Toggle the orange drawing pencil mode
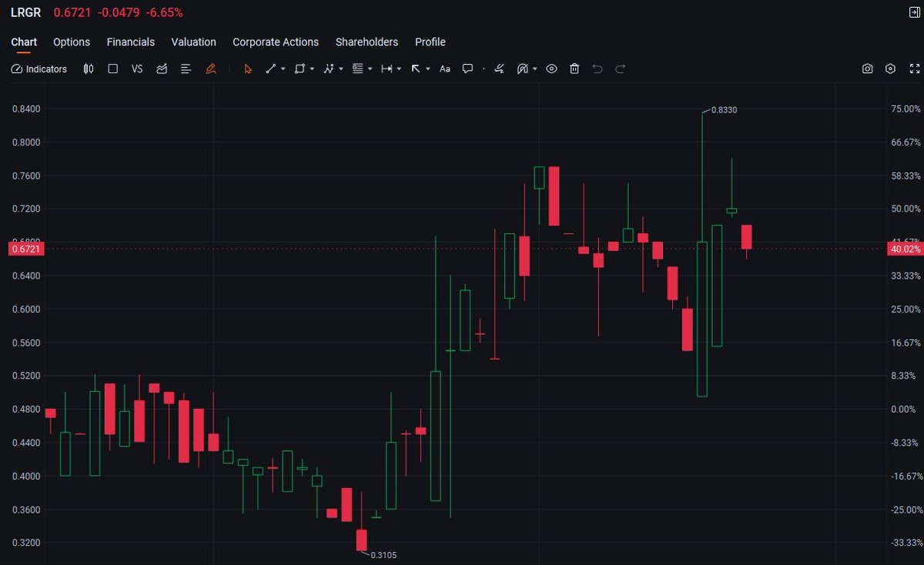 click(210, 69)
